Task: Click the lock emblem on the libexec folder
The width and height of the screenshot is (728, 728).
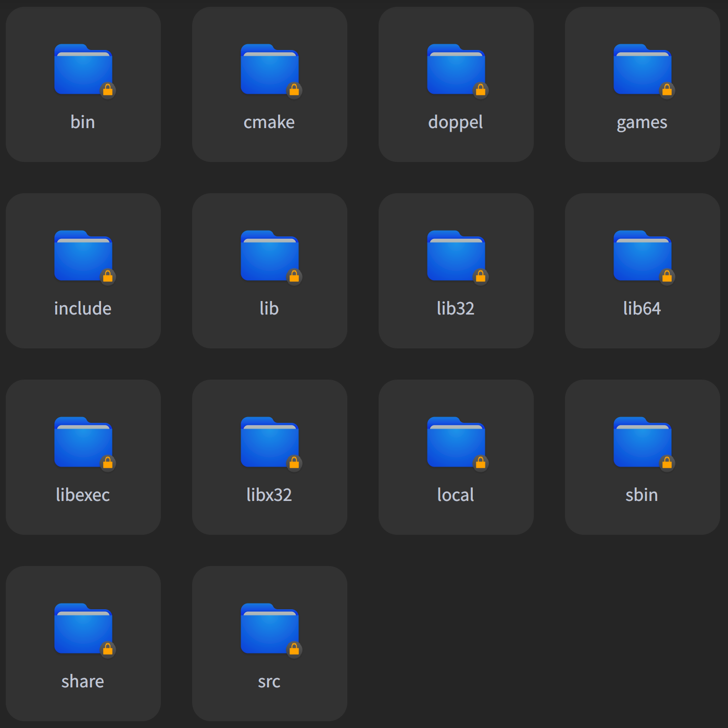Action: [x=108, y=463]
